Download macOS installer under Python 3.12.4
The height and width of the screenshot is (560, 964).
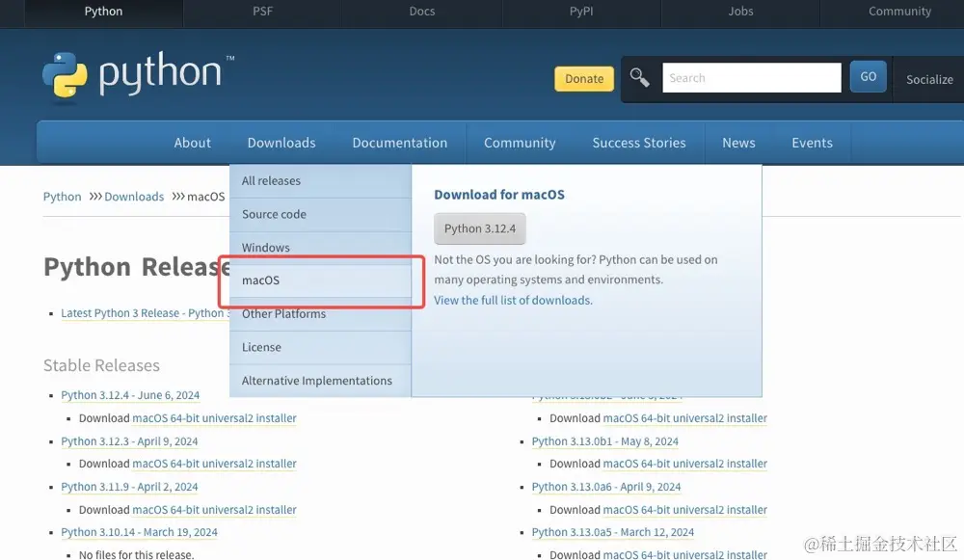click(x=214, y=418)
